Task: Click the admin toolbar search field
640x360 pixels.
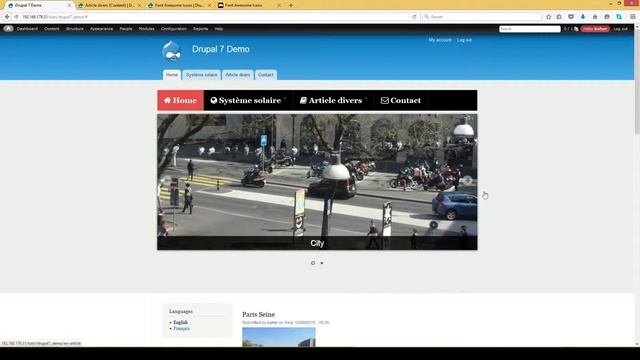Action: point(529,29)
